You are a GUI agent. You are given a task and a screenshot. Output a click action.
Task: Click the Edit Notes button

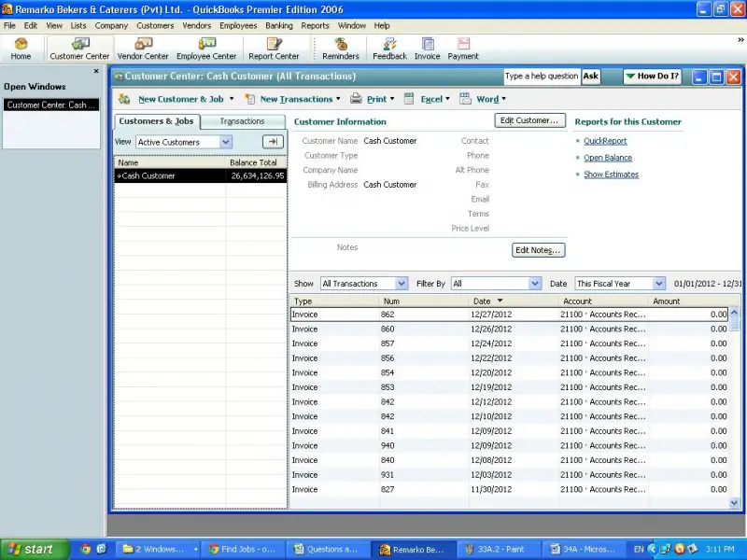pyautogui.click(x=539, y=250)
